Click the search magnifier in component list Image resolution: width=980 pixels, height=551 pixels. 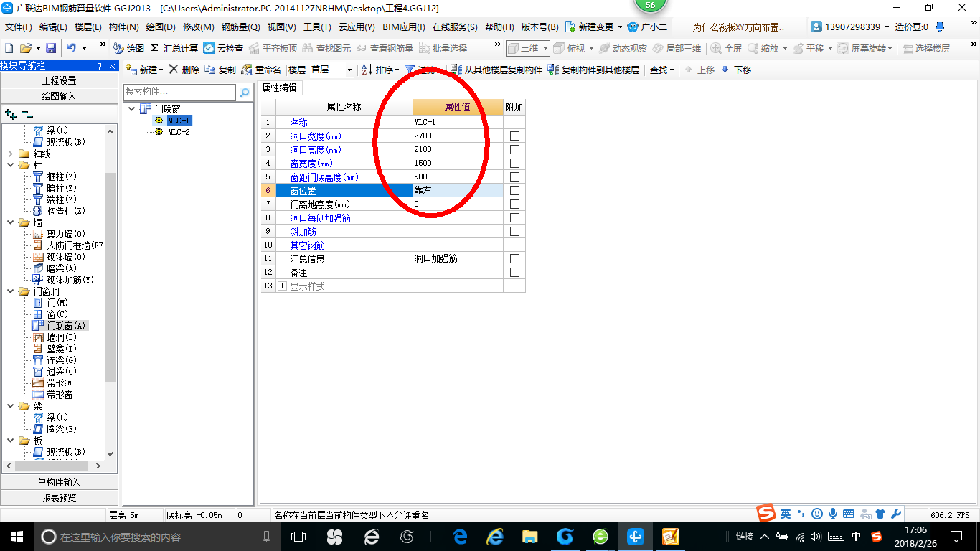pyautogui.click(x=244, y=93)
